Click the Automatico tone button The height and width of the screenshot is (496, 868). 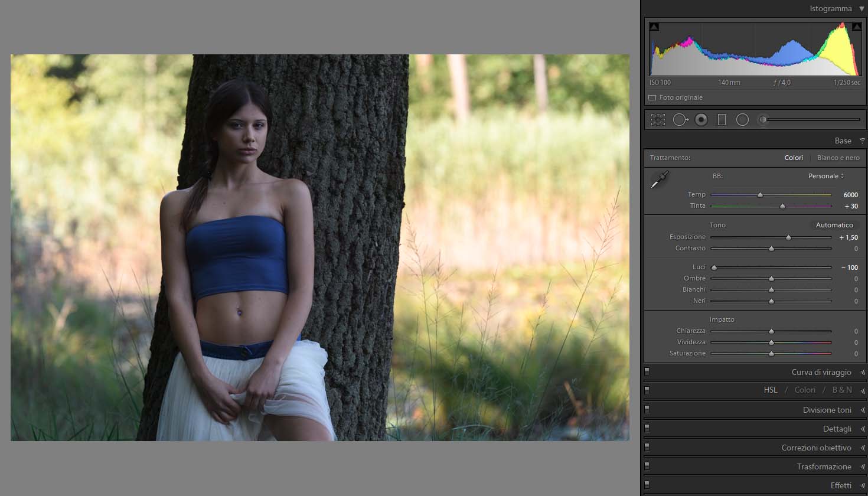pyautogui.click(x=834, y=225)
